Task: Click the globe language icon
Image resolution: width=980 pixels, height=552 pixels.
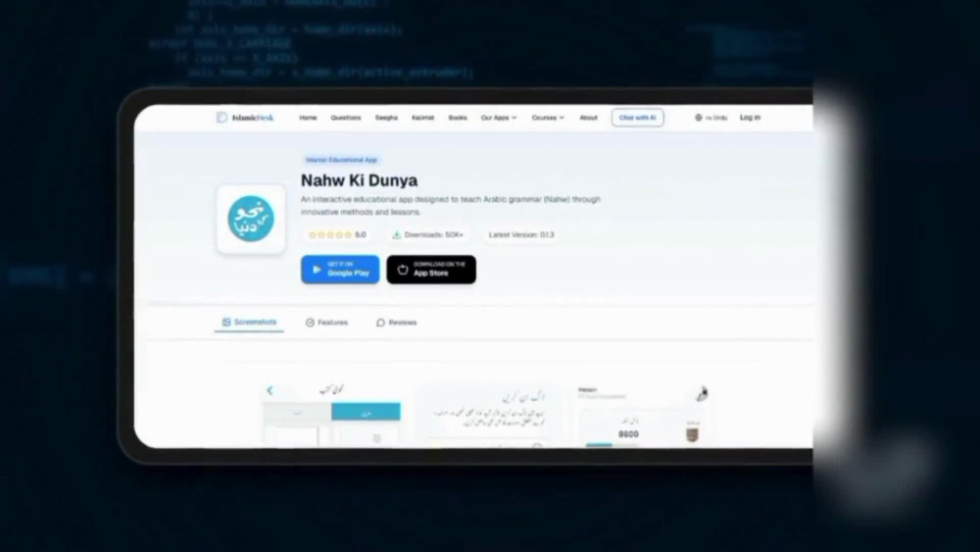Action: (698, 118)
